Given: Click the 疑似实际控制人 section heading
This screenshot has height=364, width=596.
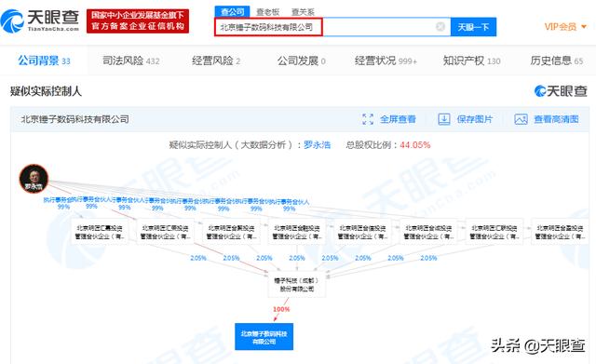Looking at the screenshot, I should coord(46,91).
